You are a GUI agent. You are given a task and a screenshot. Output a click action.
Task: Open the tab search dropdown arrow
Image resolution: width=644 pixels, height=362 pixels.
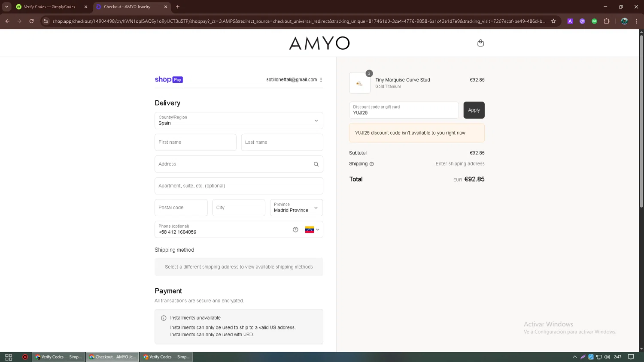(x=6, y=7)
